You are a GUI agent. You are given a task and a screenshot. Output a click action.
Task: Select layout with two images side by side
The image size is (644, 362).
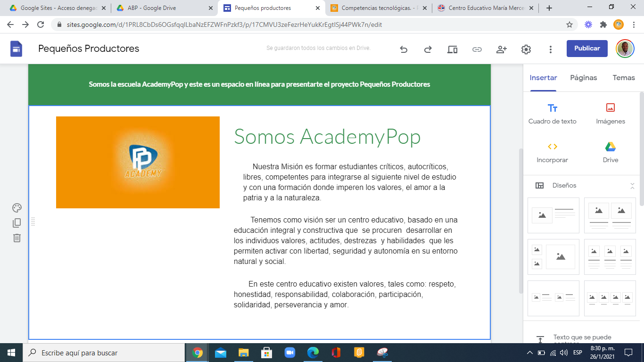pyautogui.click(x=610, y=215)
